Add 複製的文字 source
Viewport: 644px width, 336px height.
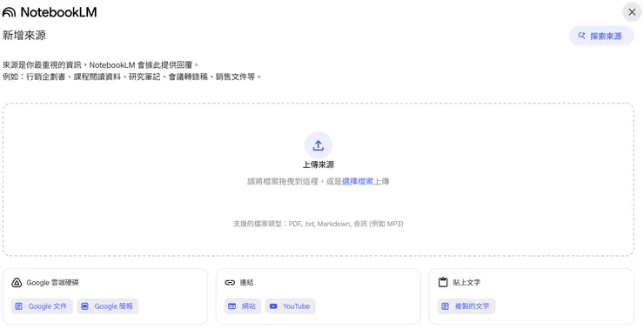tap(466, 306)
